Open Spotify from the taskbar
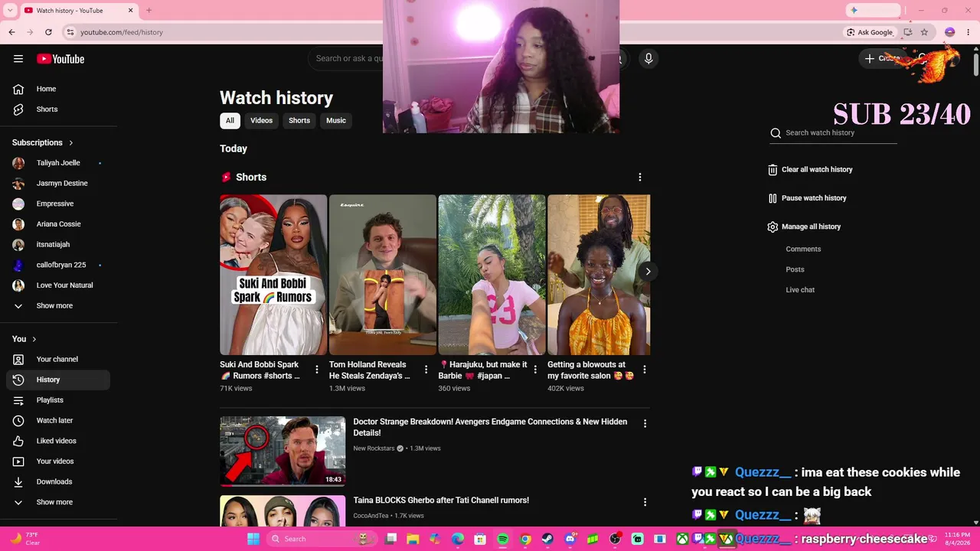 pos(503,539)
